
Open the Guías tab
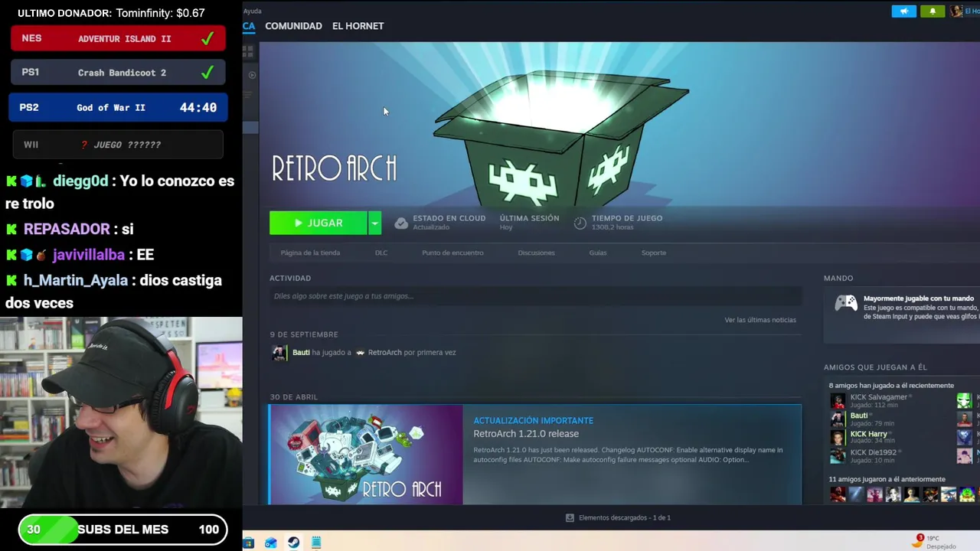598,253
